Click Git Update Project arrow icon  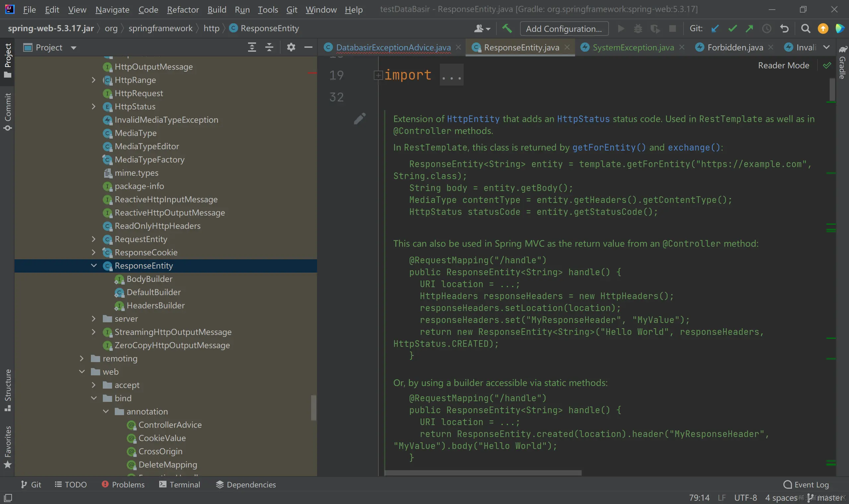click(x=715, y=29)
